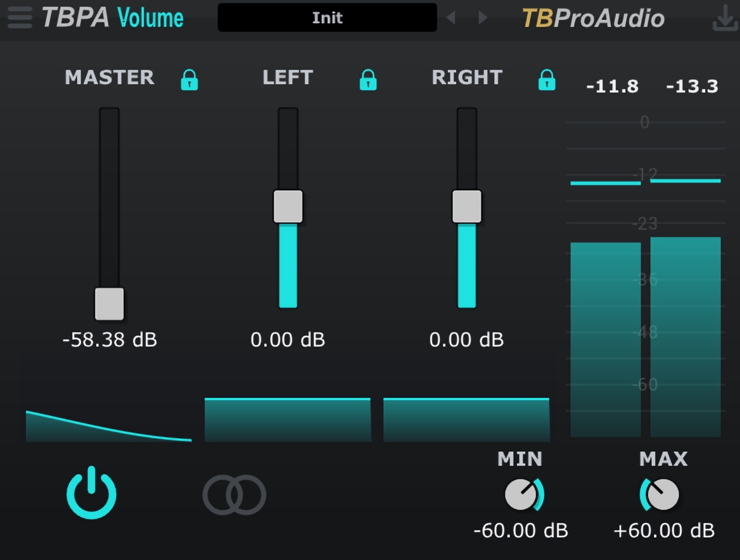The width and height of the screenshot is (740, 560).
Task: Click the RIGHT fader handle
Action: coord(467,206)
